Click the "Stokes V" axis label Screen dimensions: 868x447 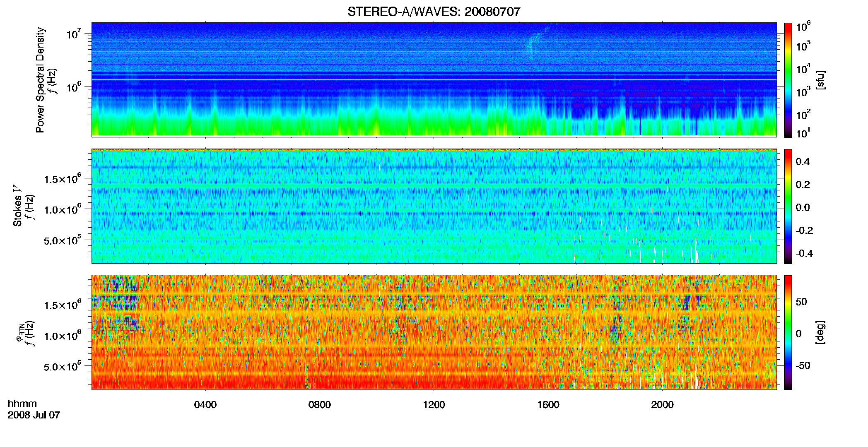17,206
